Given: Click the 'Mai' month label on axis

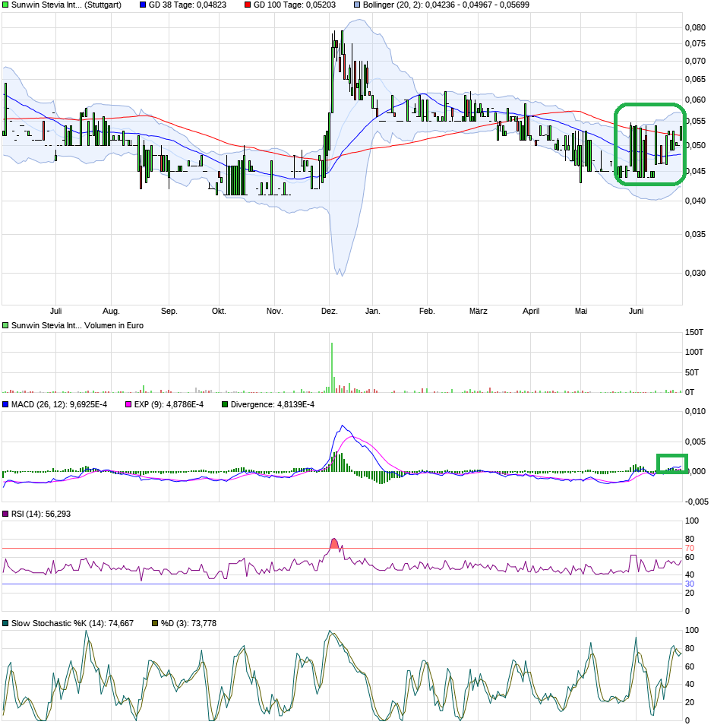Looking at the screenshot, I should (x=581, y=311).
